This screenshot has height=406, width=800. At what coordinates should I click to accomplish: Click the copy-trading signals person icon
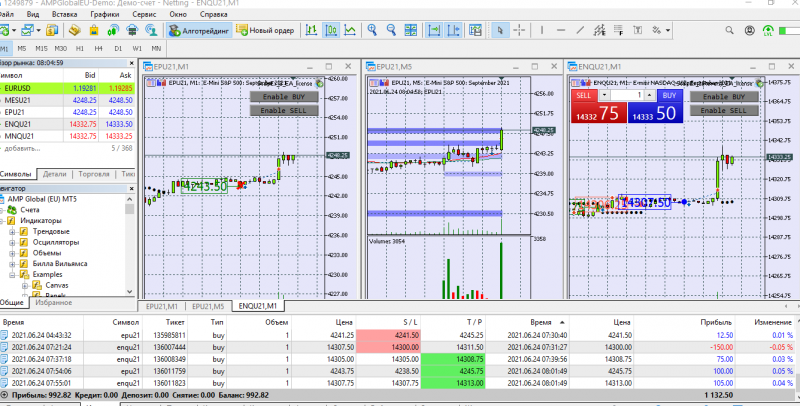click(151, 31)
